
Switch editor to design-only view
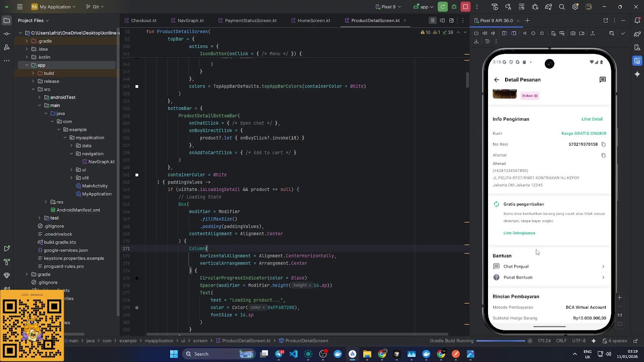tap(451, 21)
